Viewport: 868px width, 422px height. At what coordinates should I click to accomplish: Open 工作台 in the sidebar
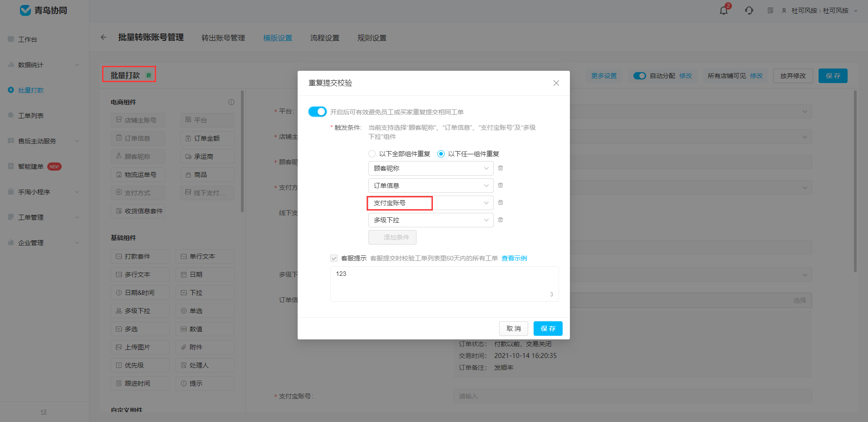[x=27, y=39]
